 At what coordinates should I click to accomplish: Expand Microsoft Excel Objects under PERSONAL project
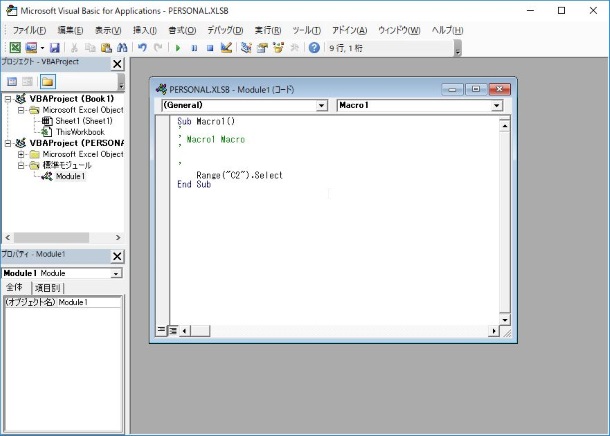21,154
